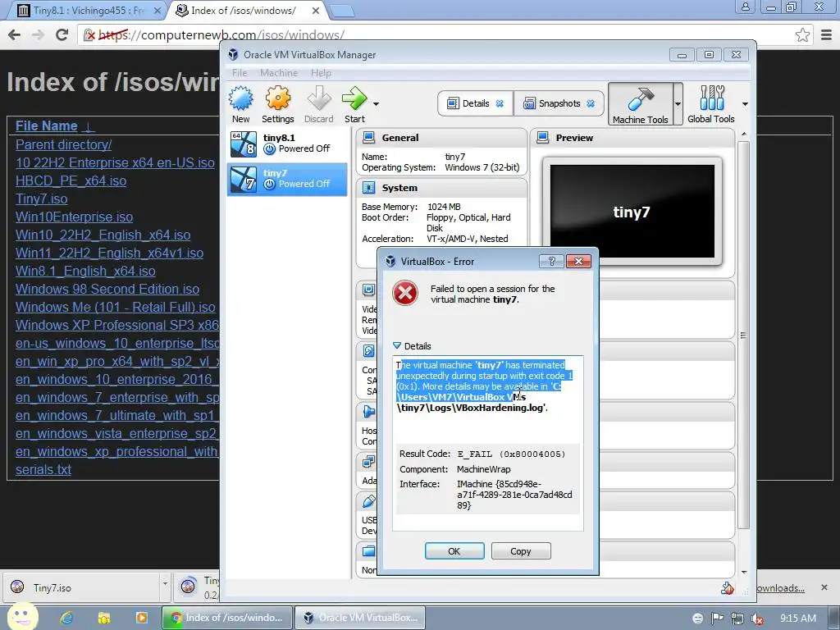840x630 pixels.
Task: Click the VirtualBox notification icon at bottom right
Action: click(727, 588)
